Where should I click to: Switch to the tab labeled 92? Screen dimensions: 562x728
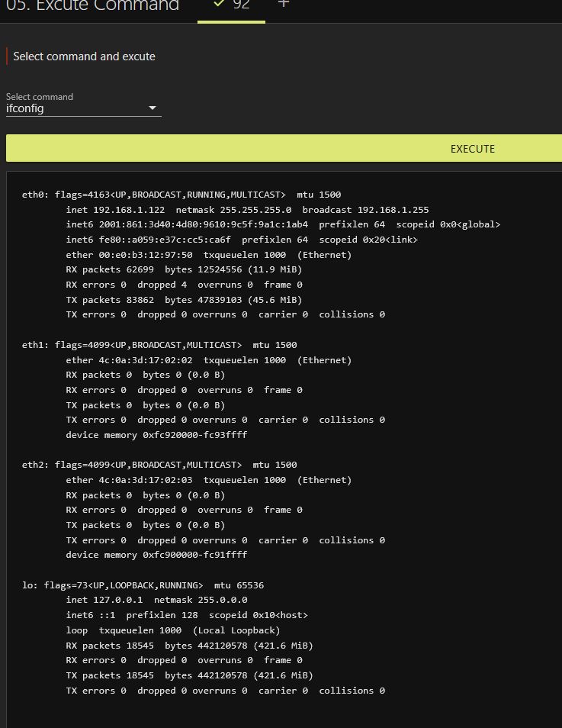[241, 5]
